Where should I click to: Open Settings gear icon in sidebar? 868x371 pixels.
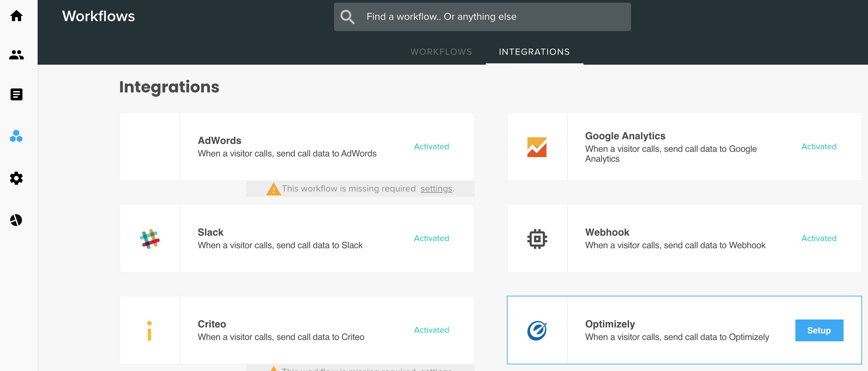pyautogui.click(x=16, y=178)
